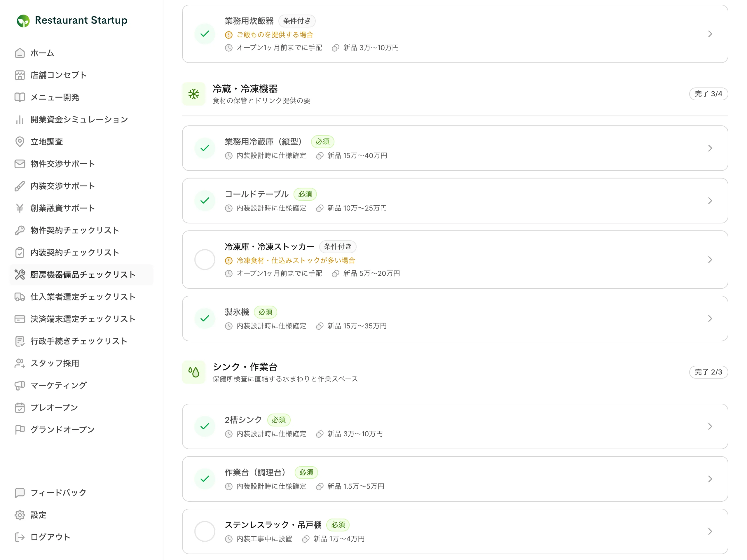Expand the コールドテーブル row chevron
747x560 pixels.
tap(710, 200)
